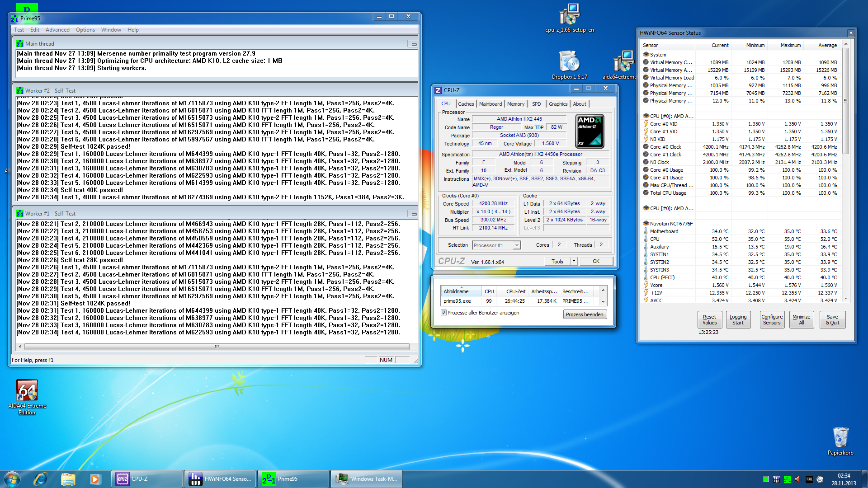This screenshot has width=868, height=488.
Task: Click Prime95 horizontal scrollbar thumb
Action: [x=217, y=347]
